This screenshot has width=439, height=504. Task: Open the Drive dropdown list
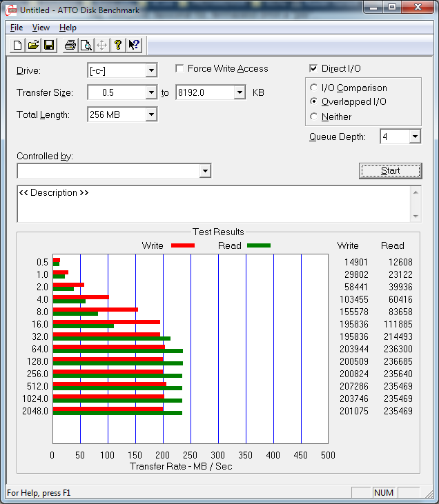(151, 70)
